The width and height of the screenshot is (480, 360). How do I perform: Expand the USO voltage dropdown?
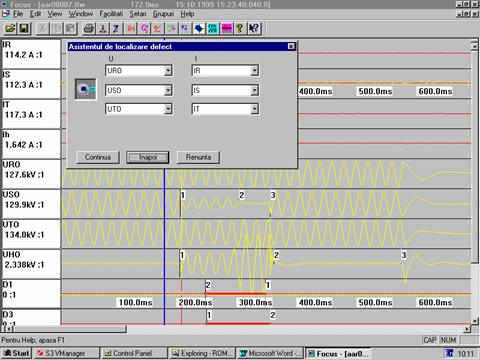click(x=168, y=90)
